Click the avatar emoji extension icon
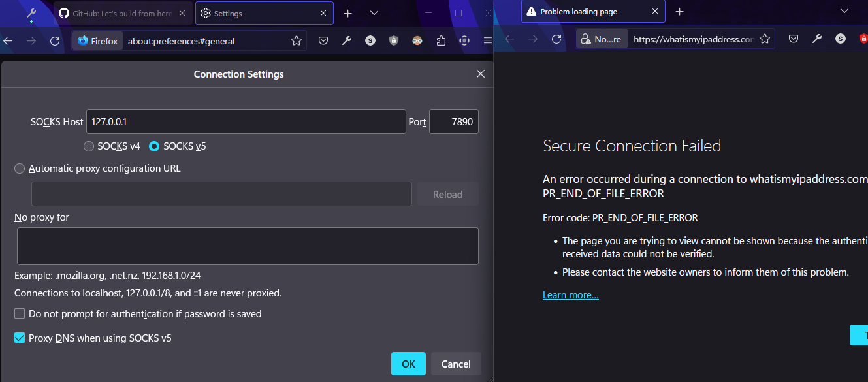The width and height of the screenshot is (868, 382). click(417, 40)
